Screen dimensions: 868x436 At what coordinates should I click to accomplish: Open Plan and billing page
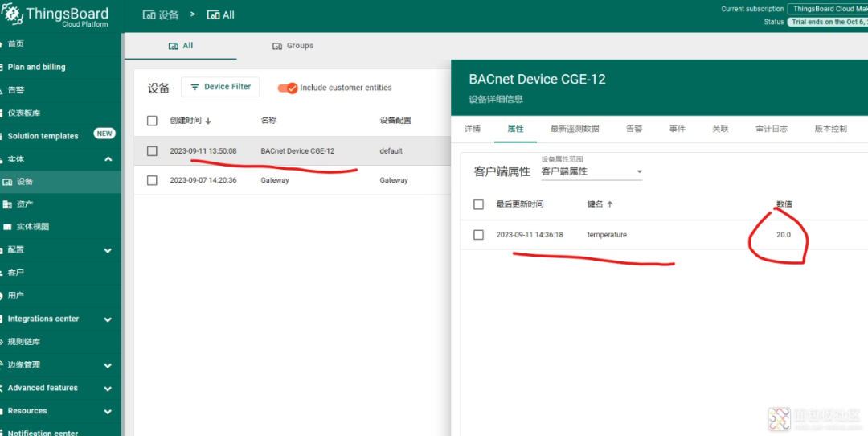coord(37,67)
